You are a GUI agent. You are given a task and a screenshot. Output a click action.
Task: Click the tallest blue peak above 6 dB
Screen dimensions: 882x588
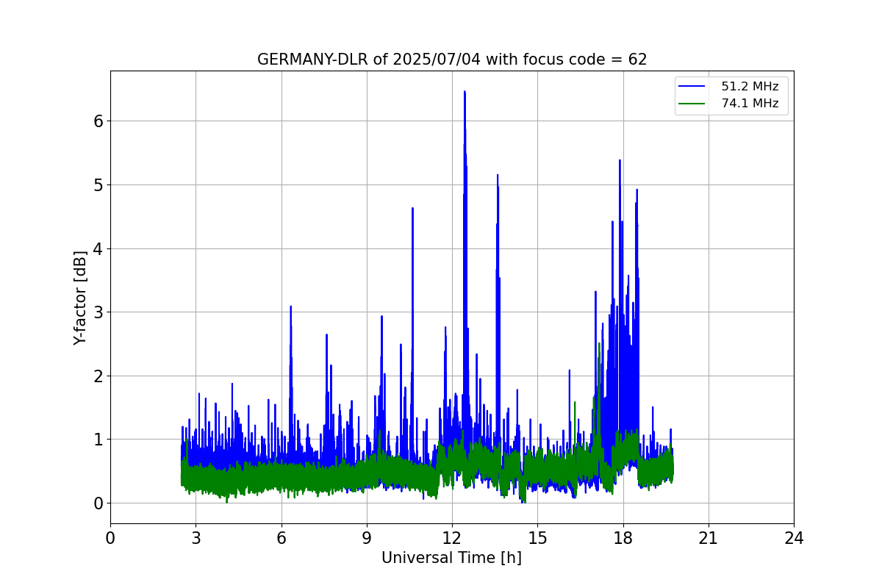coord(465,92)
